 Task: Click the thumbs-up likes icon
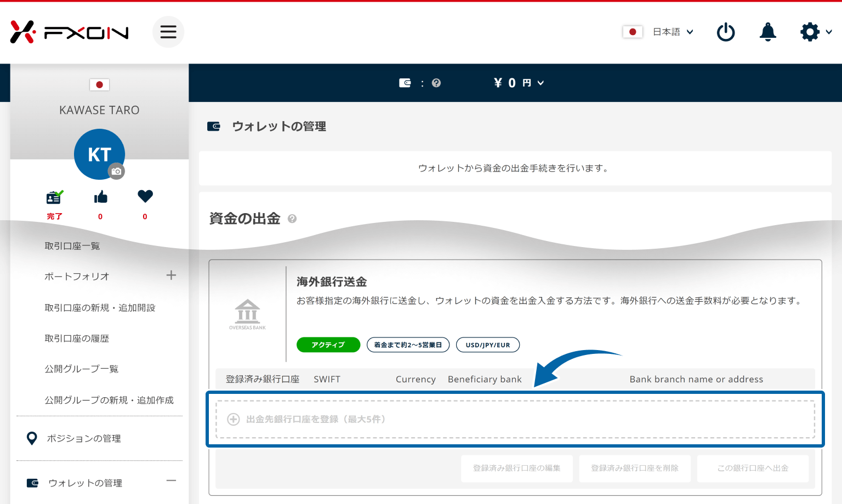click(100, 197)
